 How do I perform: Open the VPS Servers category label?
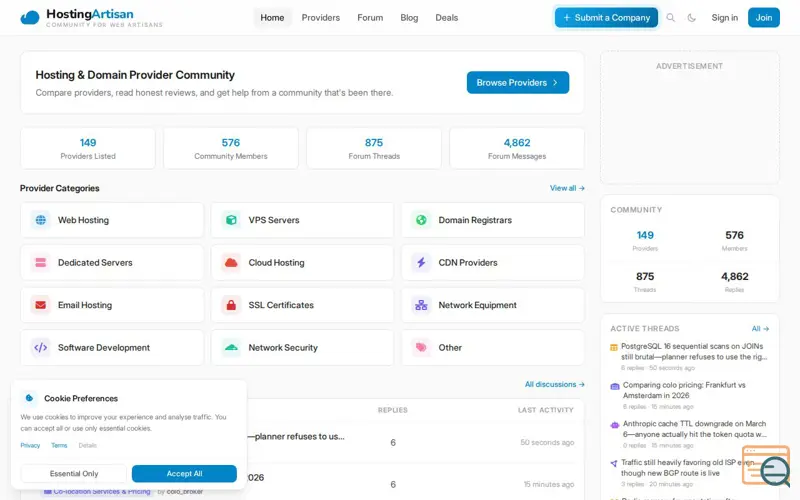point(274,220)
